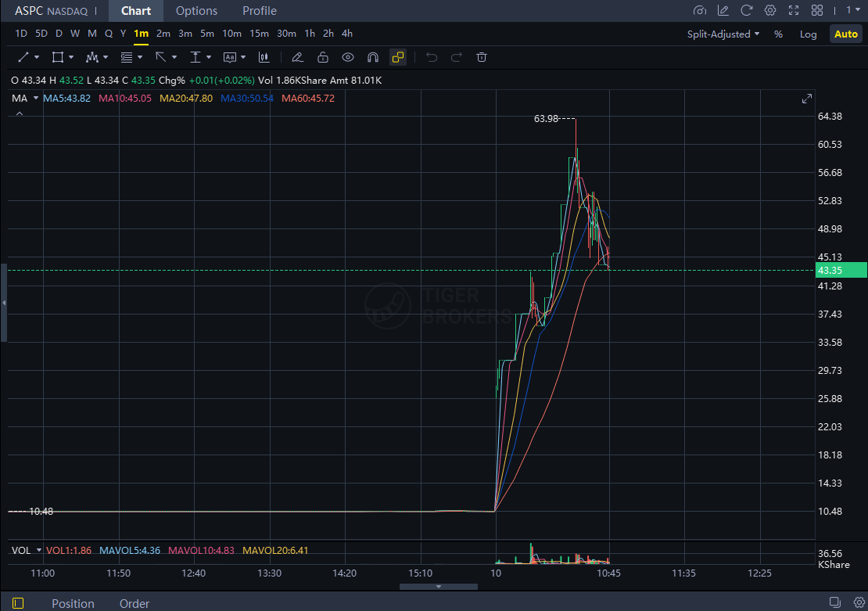
Task: Expand the main chart pane with diagonal arrows
Action: click(807, 99)
